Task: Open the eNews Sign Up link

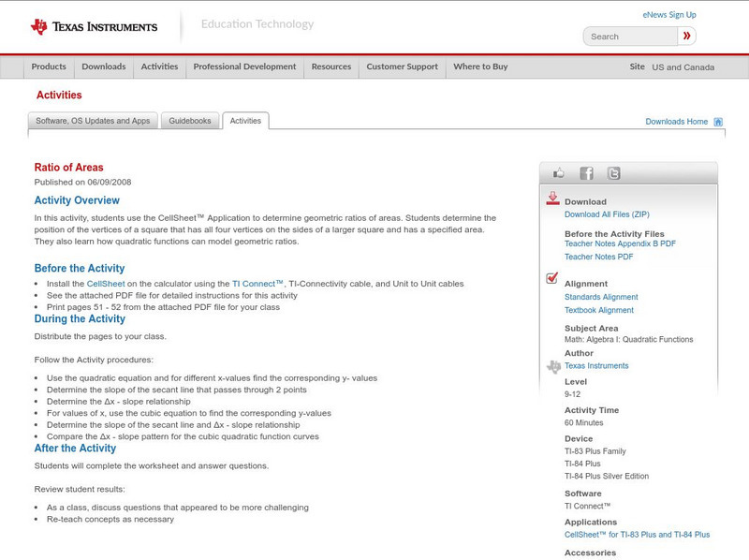Action: (669, 15)
